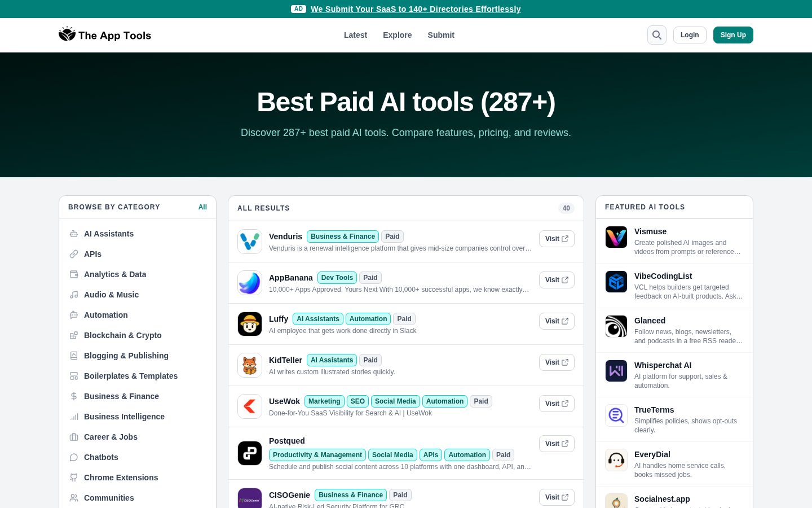Click the Venduris app logo
The image size is (812, 508).
point(250,242)
